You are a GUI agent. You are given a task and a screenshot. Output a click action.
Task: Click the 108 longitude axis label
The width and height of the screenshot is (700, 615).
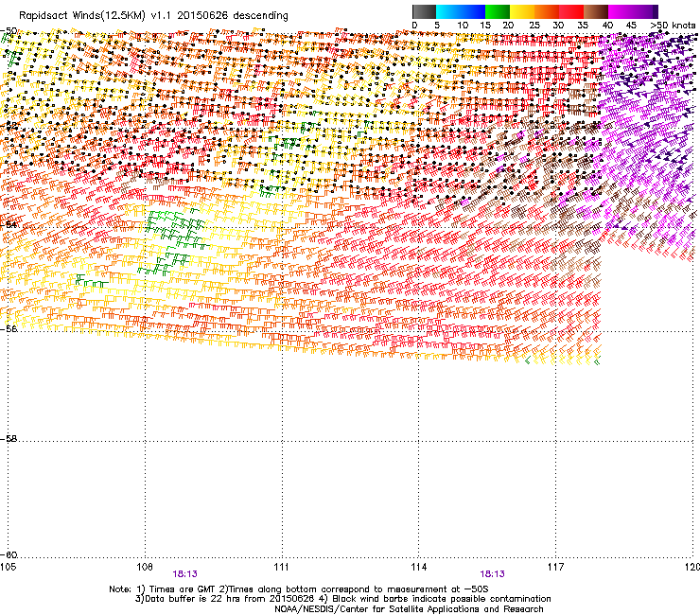point(145,567)
